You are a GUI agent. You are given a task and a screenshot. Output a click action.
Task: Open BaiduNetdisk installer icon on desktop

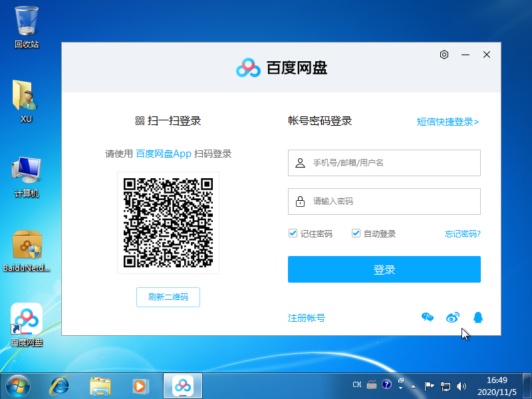pyautogui.click(x=27, y=246)
